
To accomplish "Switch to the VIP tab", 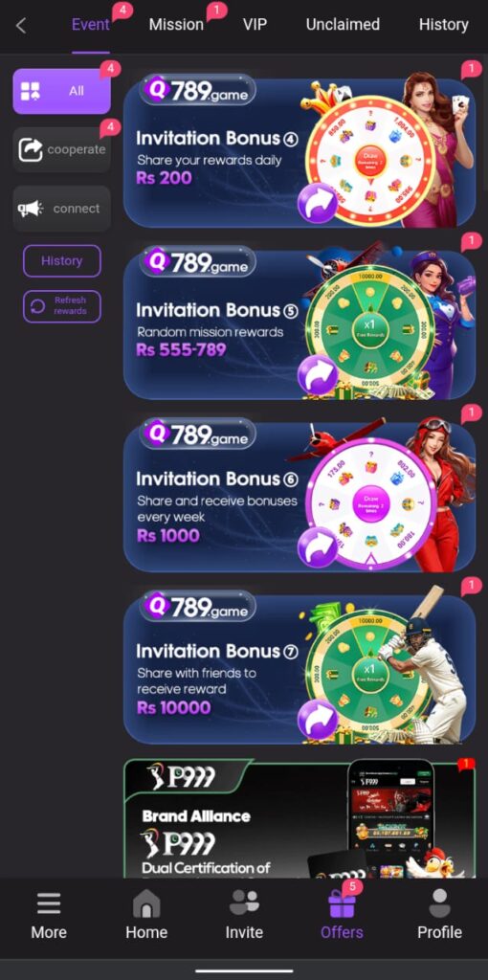I will [255, 24].
